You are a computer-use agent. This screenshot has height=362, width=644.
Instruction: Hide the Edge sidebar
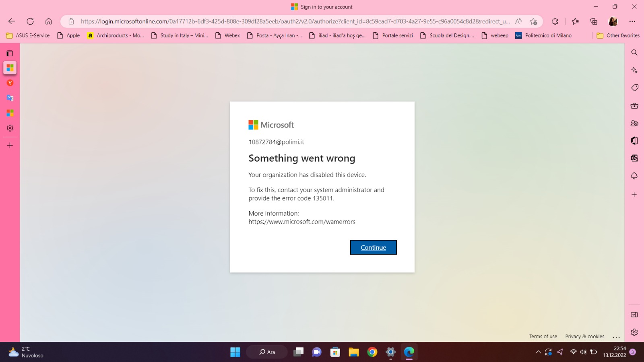[634, 315]
